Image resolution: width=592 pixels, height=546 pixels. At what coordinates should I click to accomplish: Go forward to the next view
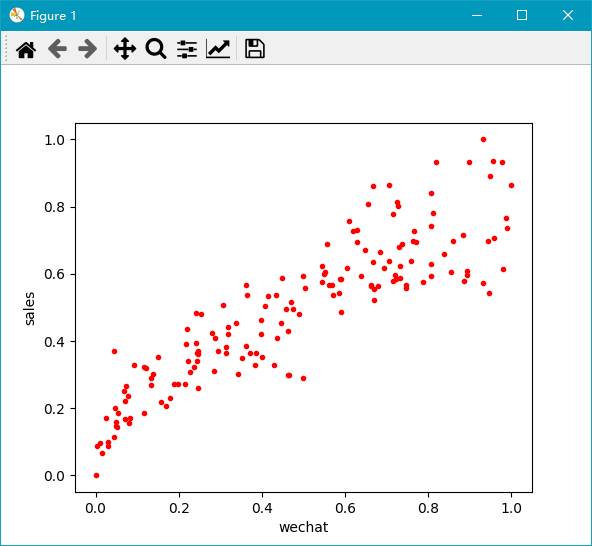point(88,49)
